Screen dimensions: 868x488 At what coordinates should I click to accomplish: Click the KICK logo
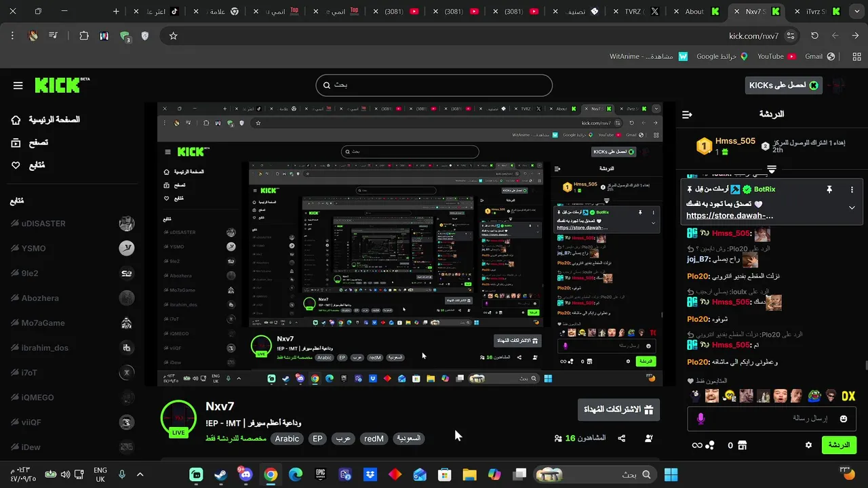tap(62, 85)
